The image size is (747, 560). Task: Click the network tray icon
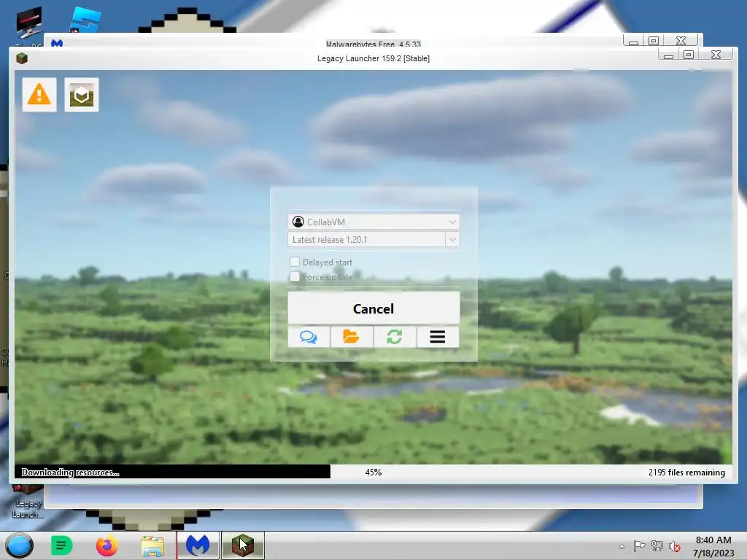(x=657, y=545)
